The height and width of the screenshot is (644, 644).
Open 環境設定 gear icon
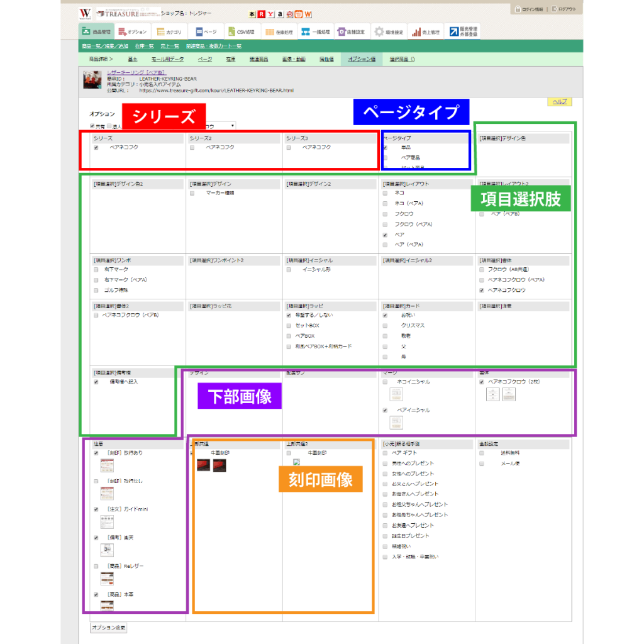(x=379, y=32)
